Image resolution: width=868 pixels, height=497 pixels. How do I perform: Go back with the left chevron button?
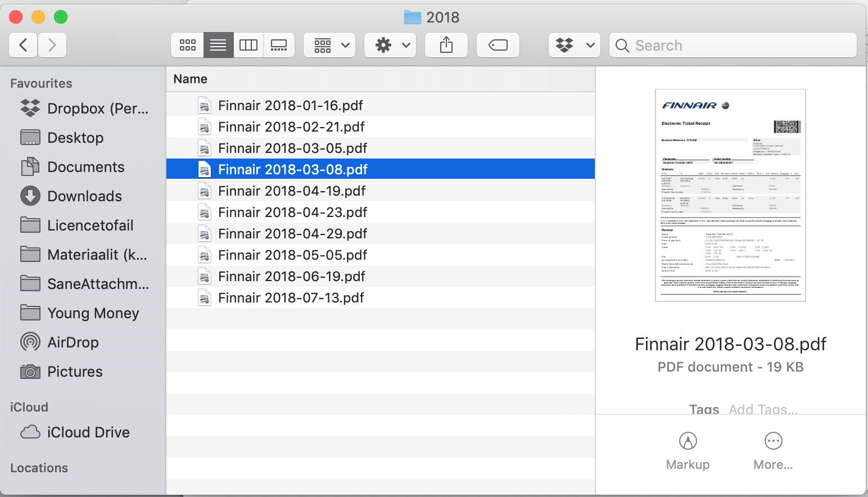tap(23, 45)
